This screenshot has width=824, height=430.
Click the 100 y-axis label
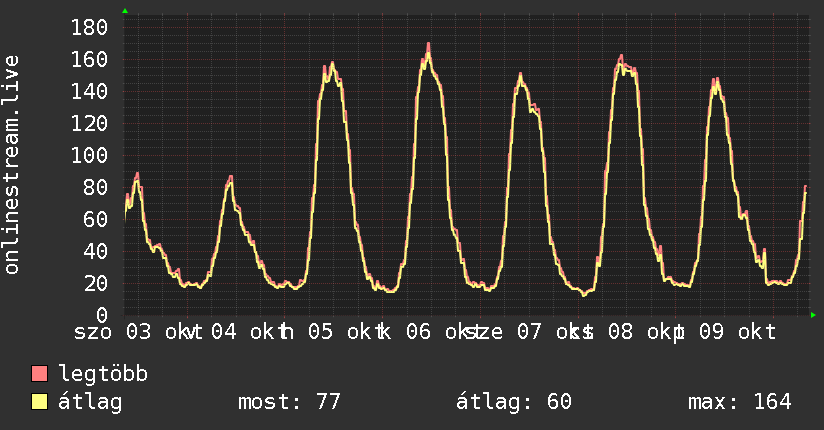point(89,156)
